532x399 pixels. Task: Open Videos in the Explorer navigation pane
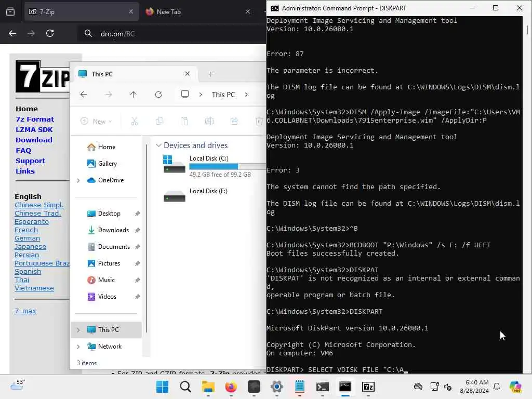click(x=107, y=297)
